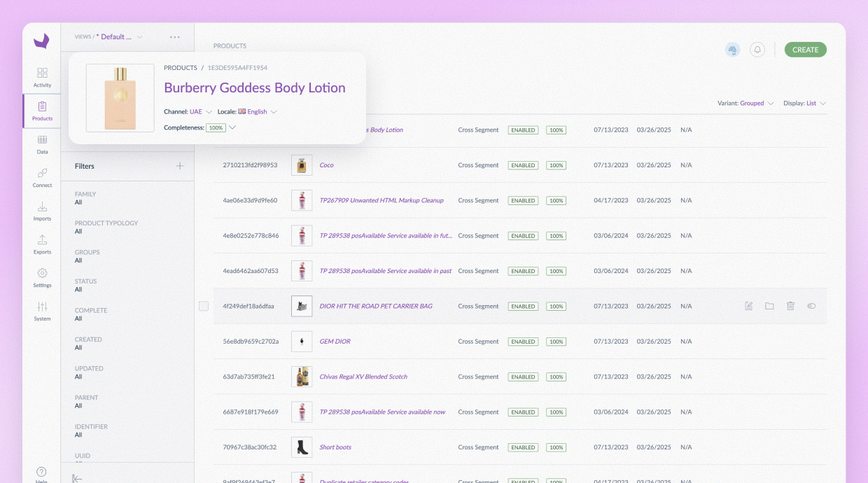
Task: Open the GEM DIOR product
Action: pyautogui.click(x=335, y=342)
